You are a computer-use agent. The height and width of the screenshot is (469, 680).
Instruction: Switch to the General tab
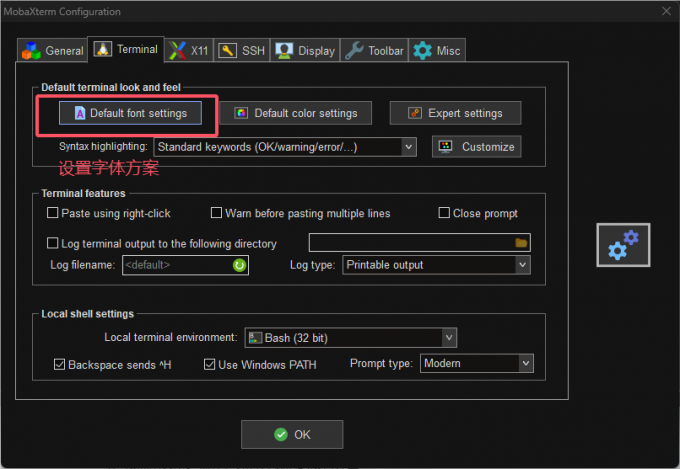point(52,51)
